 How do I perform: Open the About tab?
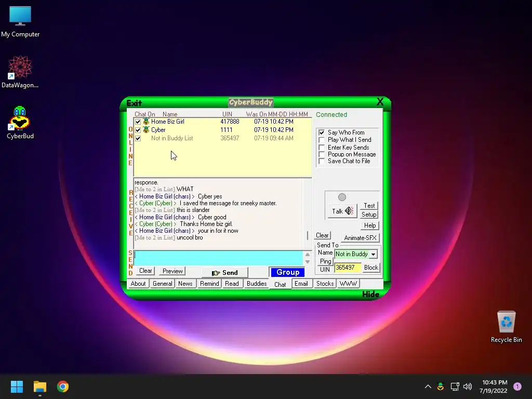(x=138, y=284)
